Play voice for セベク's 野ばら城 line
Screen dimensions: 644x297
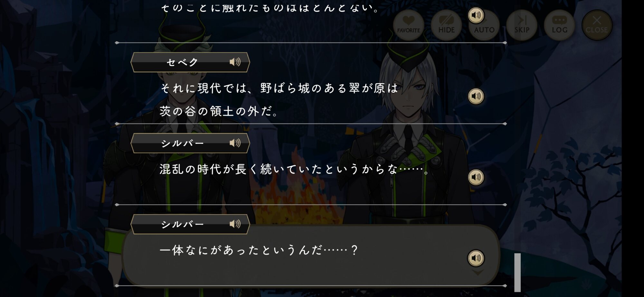(x=476, y=96)
